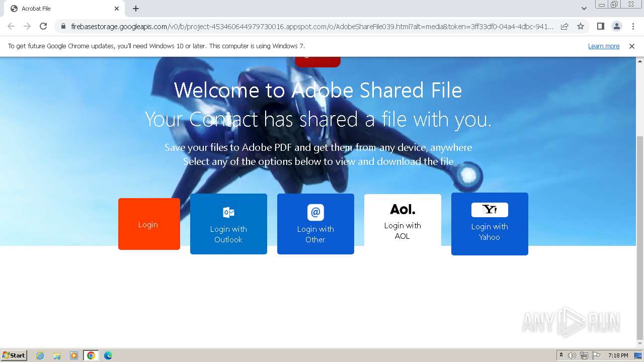644x362 pixels.
Task: Open a new browser tab
Action: coord(136,9)
